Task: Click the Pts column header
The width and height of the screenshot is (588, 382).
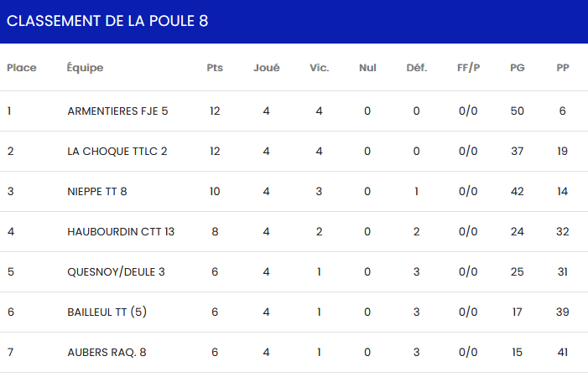Action: (215, 68)
